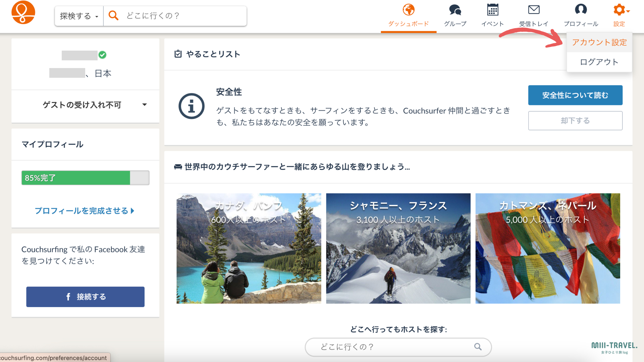Click the やることリスト clipboard icon
The height and width of the screenshot is (362, 644).
point(178,54)
